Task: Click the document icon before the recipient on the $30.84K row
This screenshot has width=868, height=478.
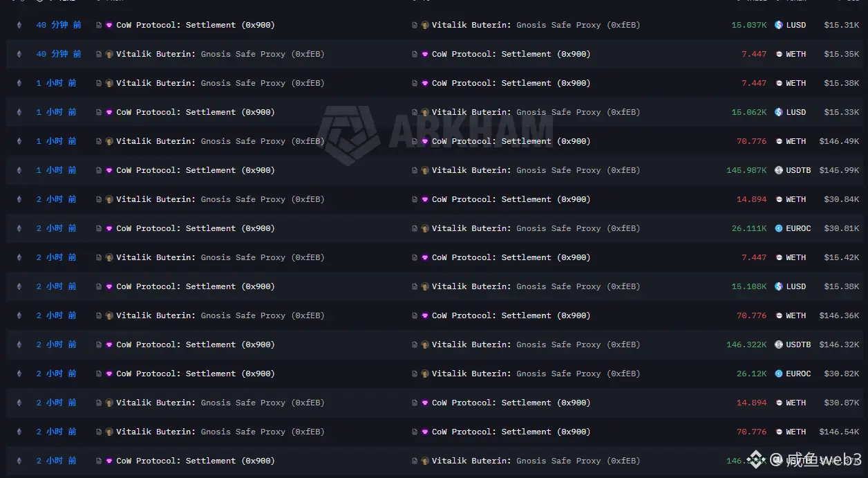Action: point(415,199)
